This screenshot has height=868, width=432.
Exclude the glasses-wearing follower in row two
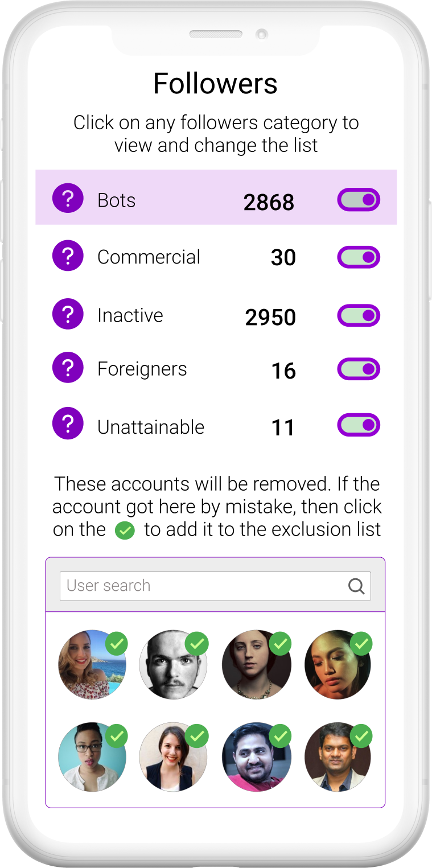[x=116, y=737]
